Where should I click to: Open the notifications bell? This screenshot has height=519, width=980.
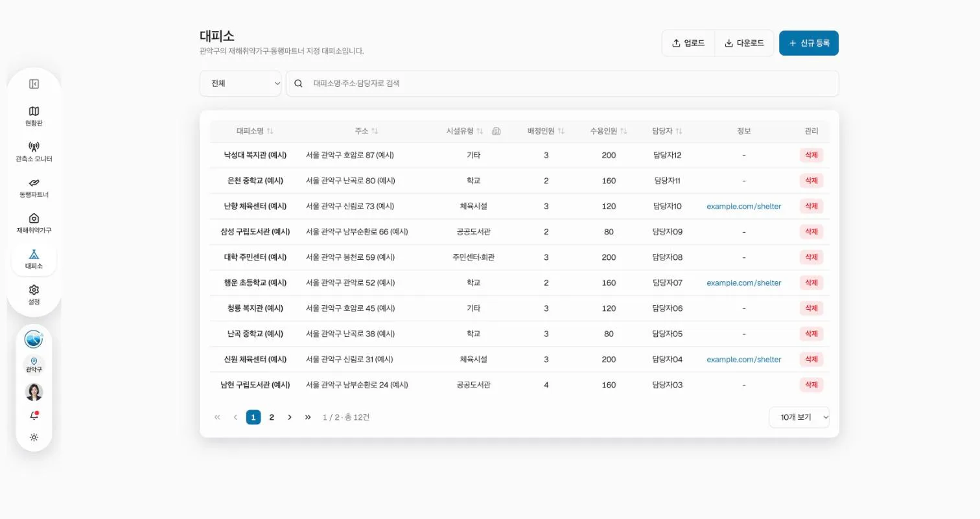[34, 416]
